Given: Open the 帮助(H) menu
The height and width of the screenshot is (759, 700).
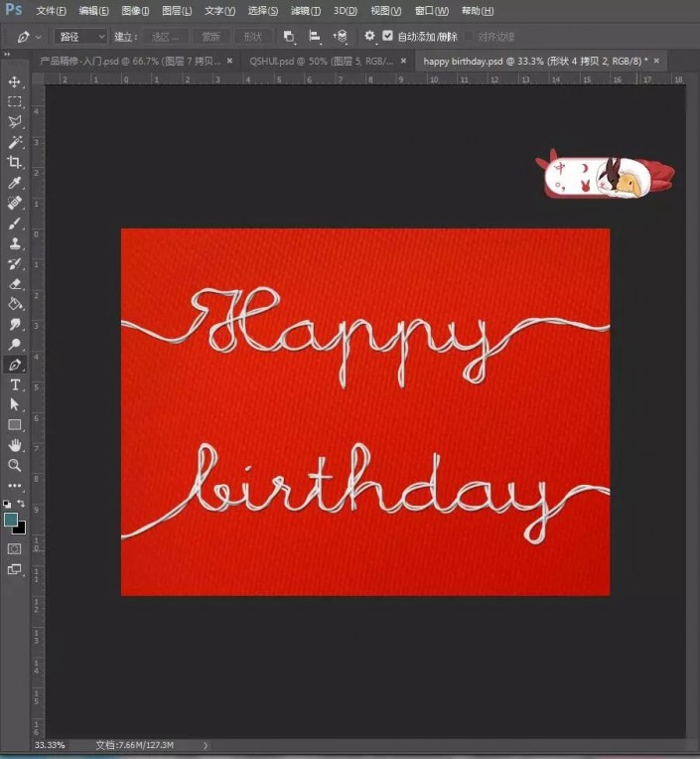Looking at the screenshot, I should (x=478, y=11).
